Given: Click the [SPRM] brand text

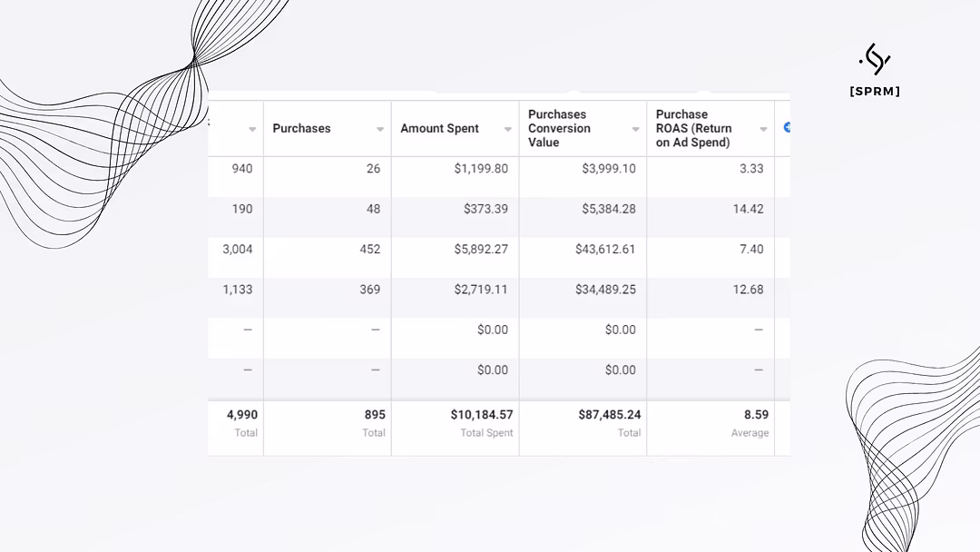Looking at the screenshot, I should click(x=875, y=92).
